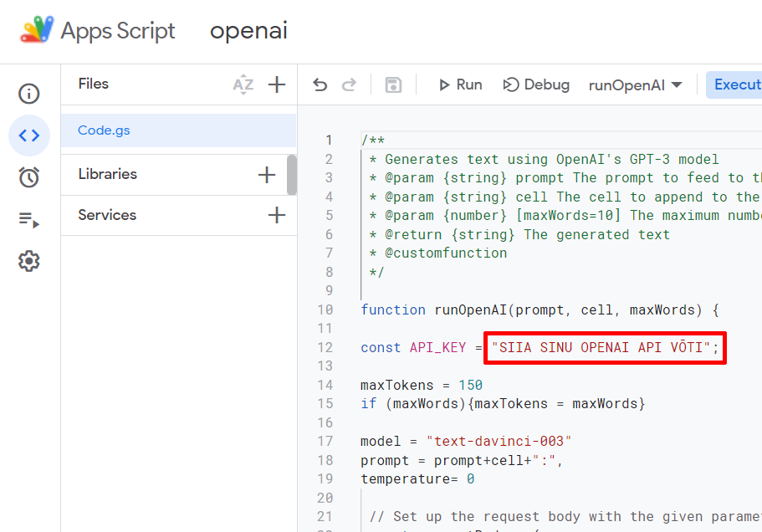Click the "@return {string}" comment line

[519, 235]
